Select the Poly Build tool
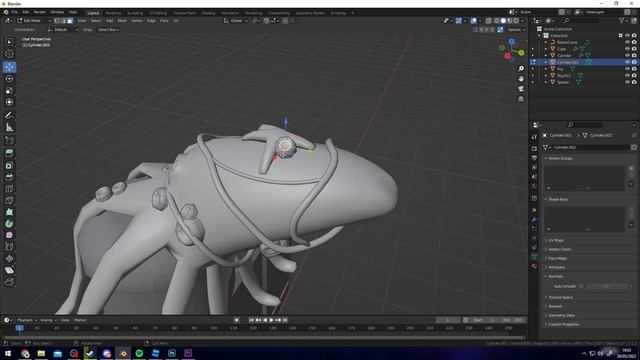Image resolution: width=640 pixels, height=360 pixels. [x=9, y=212]
